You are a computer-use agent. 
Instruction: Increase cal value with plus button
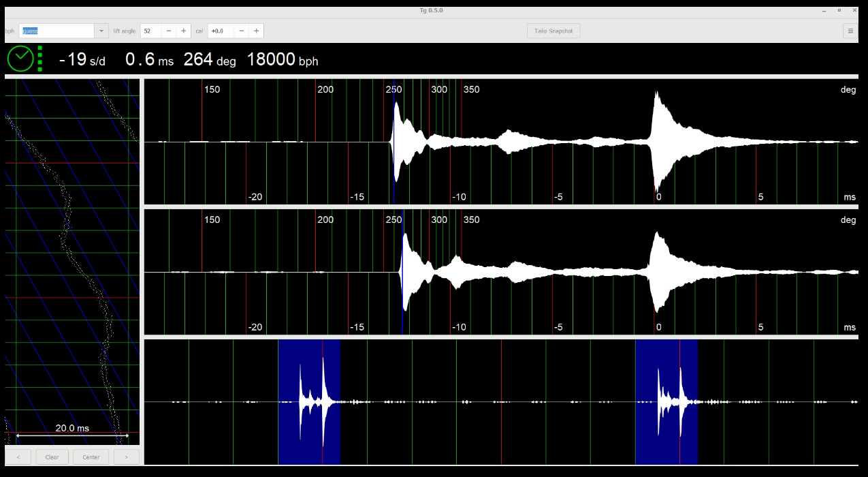click(x=256, y=31)
